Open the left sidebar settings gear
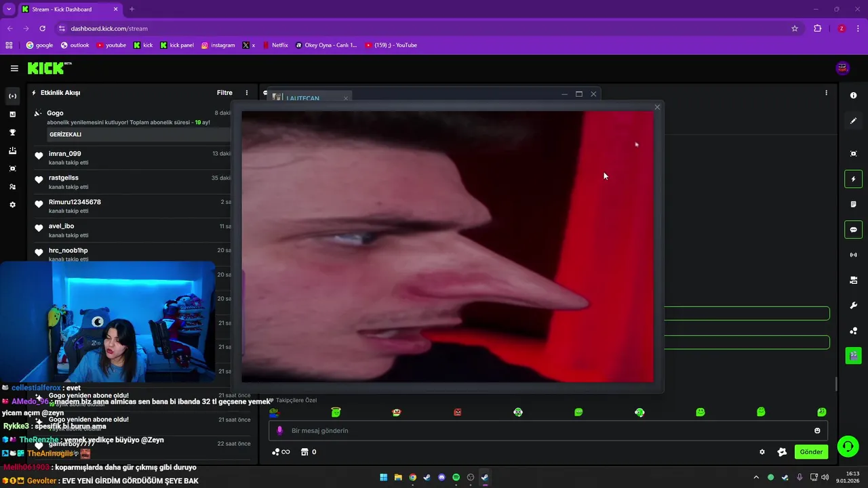This screenshot has width=868, height=488. pyautogui.click(x=12, y=205)
